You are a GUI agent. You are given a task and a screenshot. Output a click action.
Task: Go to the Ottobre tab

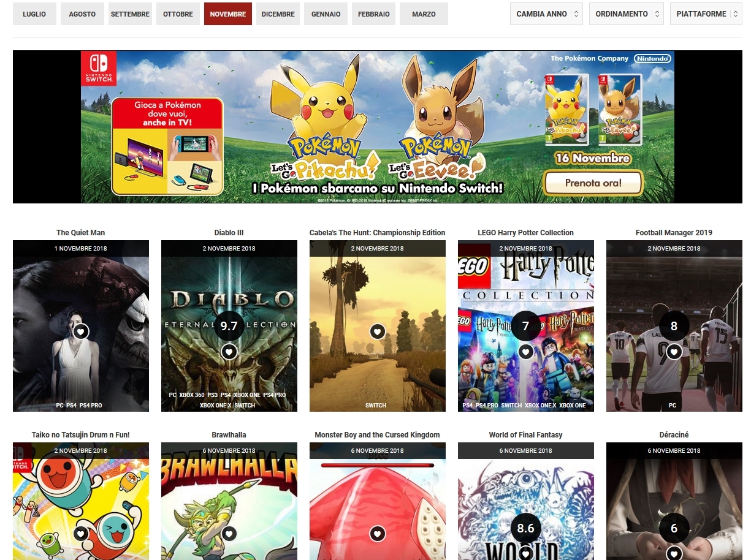[178, 13]
